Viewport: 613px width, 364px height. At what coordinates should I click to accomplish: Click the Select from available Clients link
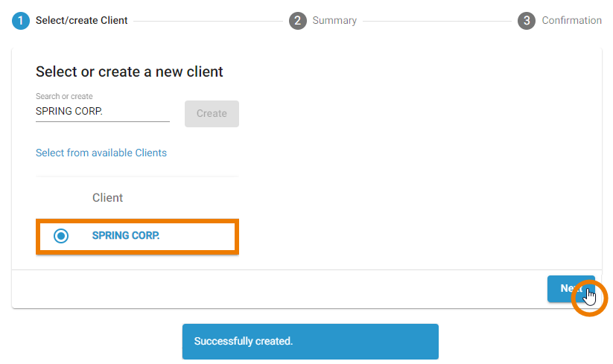[101, 153]
